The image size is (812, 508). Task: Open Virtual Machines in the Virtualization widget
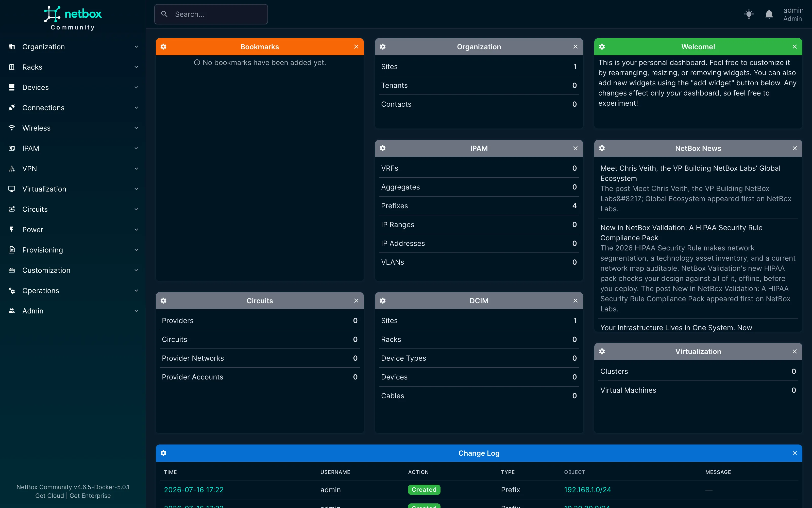tap(698, 390)
